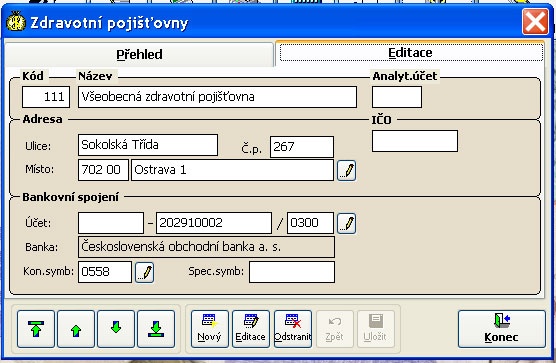Close the form with Konec button
Image resolution: width=556 pixels, height=363 pixels.
[501, 329]
